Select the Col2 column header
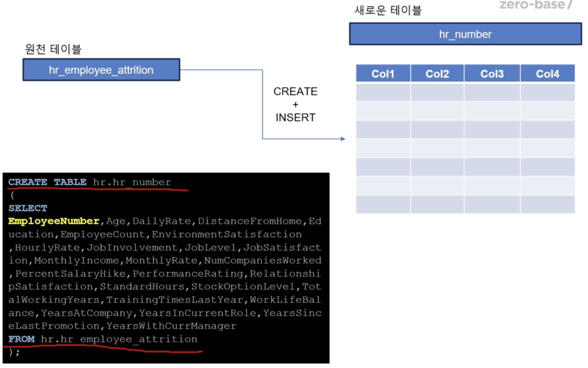588x368 pixels. tap(437, 73)
